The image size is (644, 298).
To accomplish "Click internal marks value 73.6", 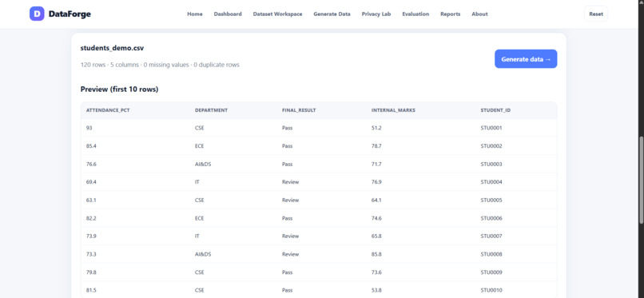I will (376, 272).
